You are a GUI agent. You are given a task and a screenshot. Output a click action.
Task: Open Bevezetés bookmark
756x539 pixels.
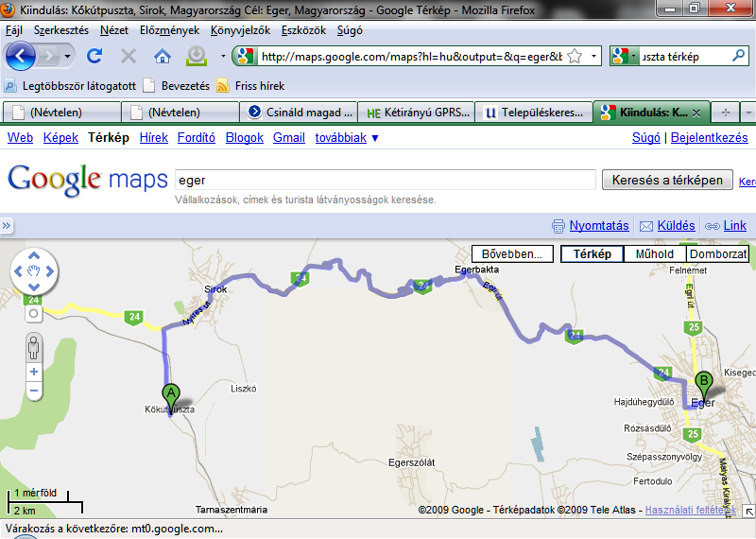(177, 86)
